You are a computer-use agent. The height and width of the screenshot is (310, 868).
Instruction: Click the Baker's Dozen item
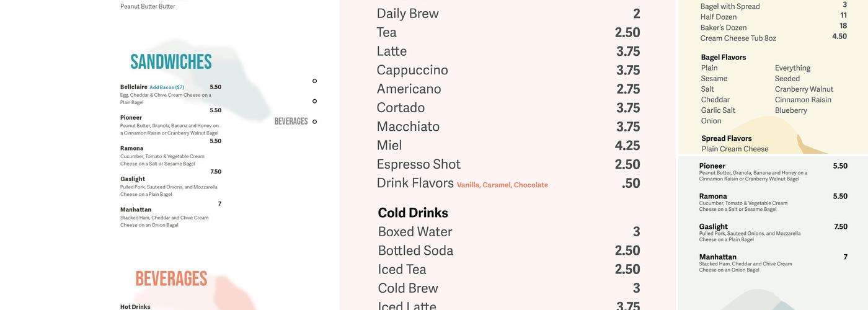(x=724, y=27)
